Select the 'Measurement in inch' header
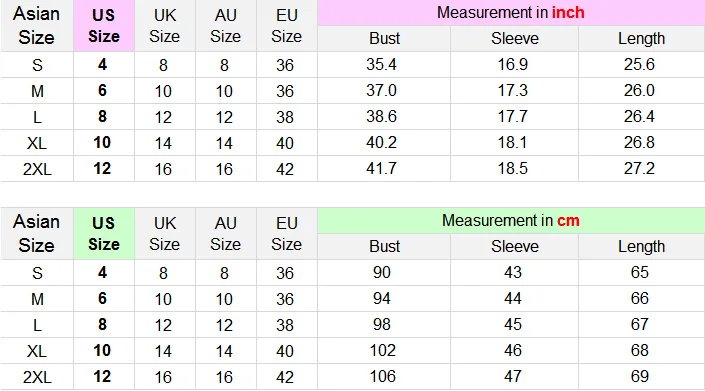 pos(511,13)
